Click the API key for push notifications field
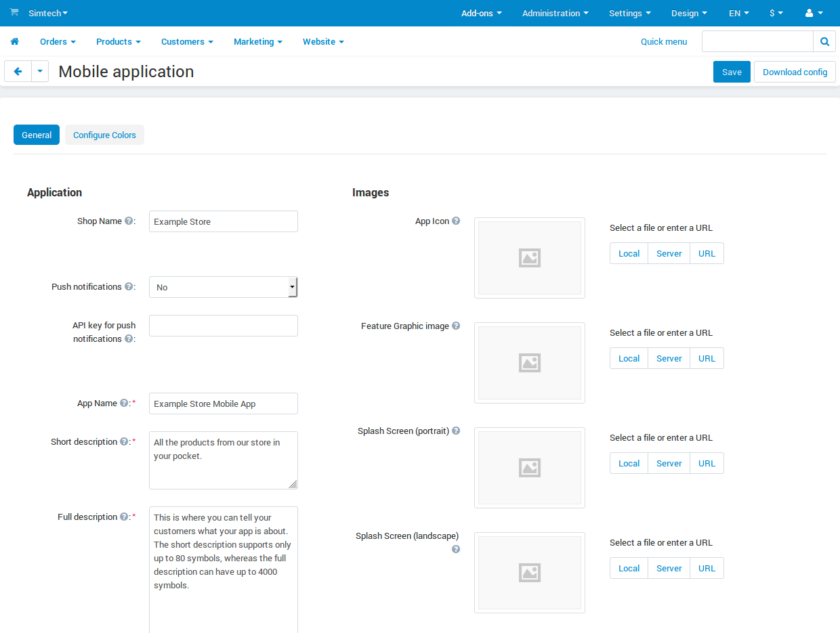 tap(223, 326)
